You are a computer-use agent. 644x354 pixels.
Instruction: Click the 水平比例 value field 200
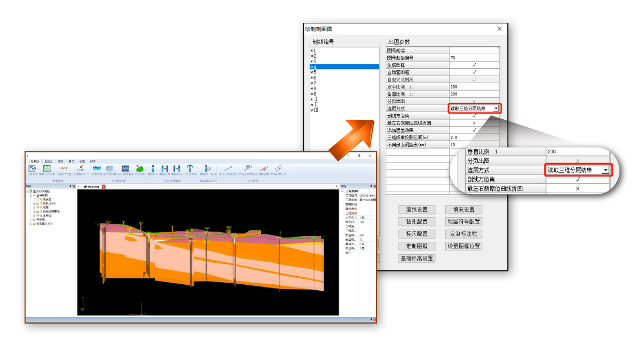[x=474, y=86]
